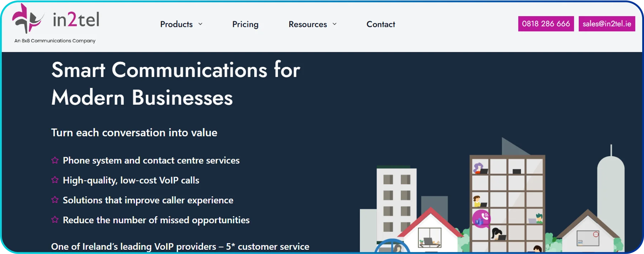Open the Contact page
Screen dimensions: 644x254
[381, 24]
